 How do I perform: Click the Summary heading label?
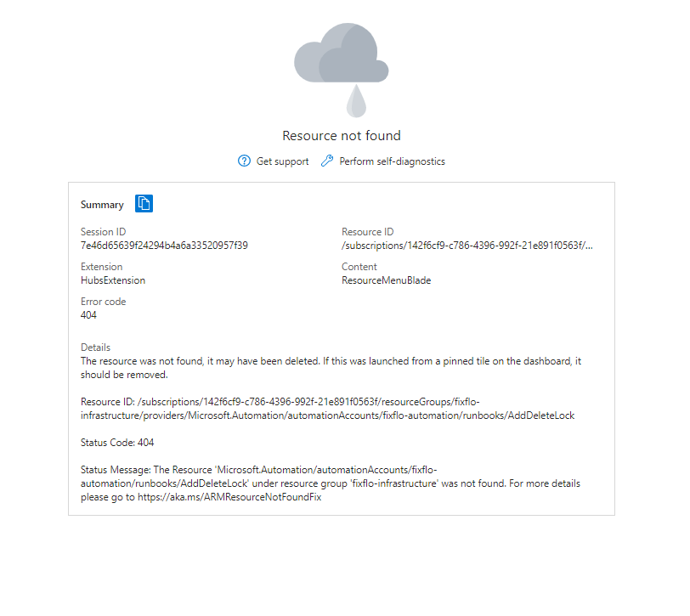tap(102, 205)
